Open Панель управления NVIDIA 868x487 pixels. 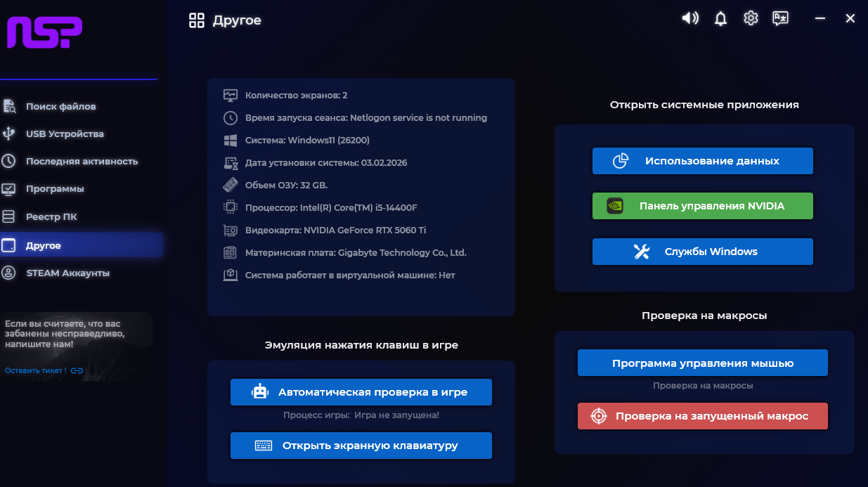tap(702, 206)
